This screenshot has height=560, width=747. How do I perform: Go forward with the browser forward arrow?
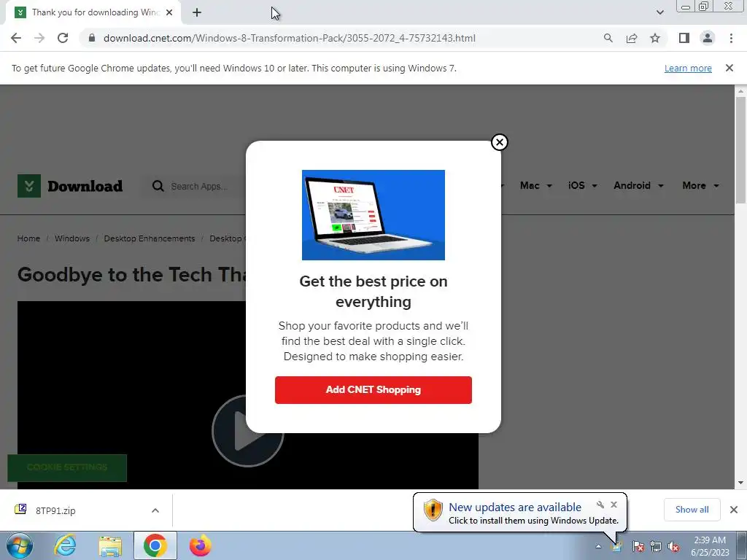39,38
